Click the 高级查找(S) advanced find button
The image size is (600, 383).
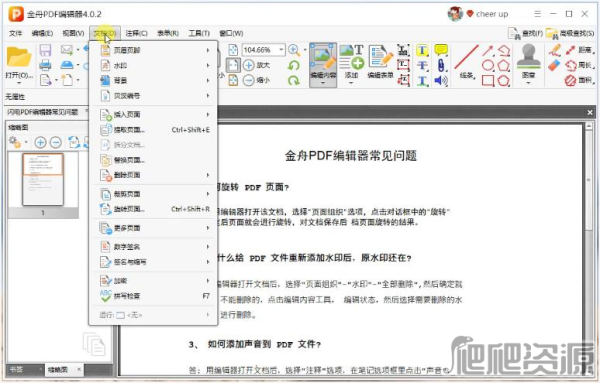(x=570, y=34)
